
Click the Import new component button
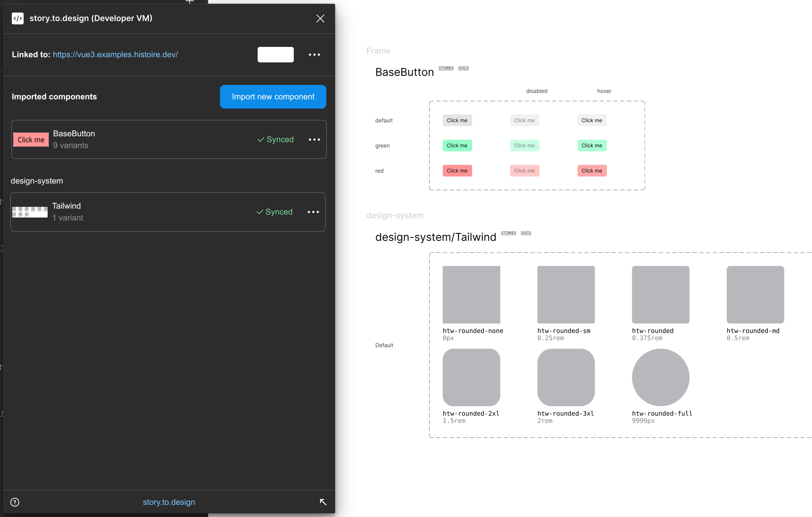tap(273, 96)
